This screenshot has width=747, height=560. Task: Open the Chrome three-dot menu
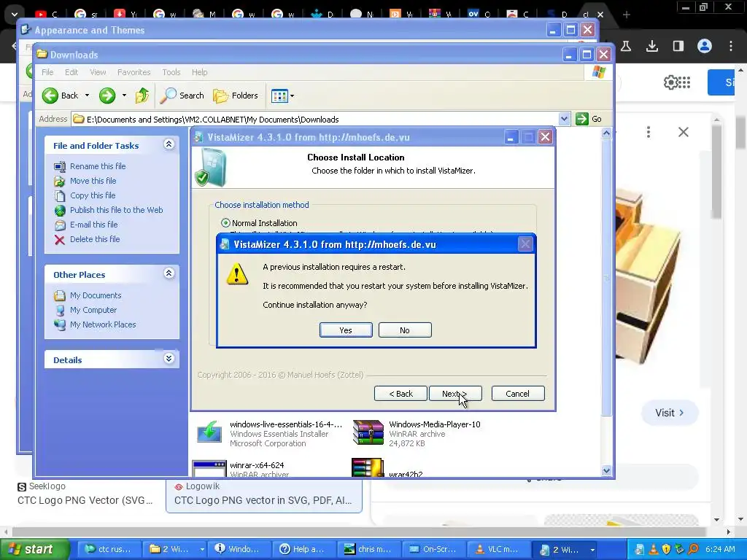pos(731,46)
